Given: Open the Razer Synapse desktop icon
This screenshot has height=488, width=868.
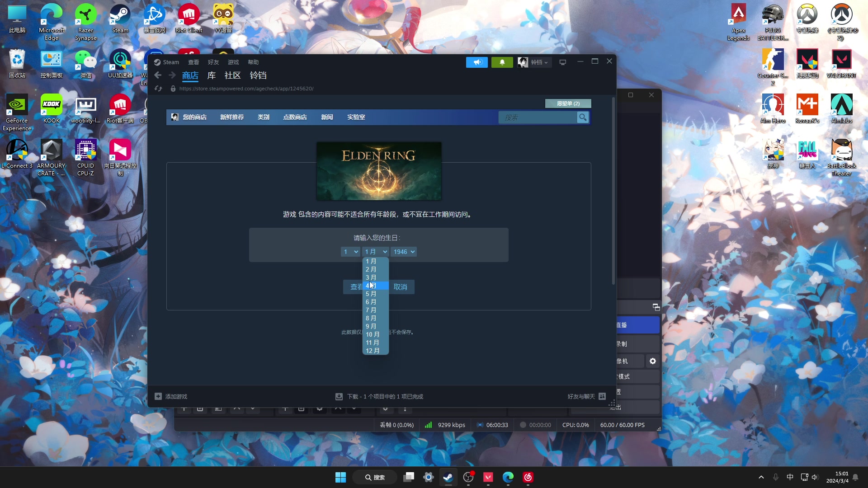Looking at the screenshot, I should (x=85, y=22).
